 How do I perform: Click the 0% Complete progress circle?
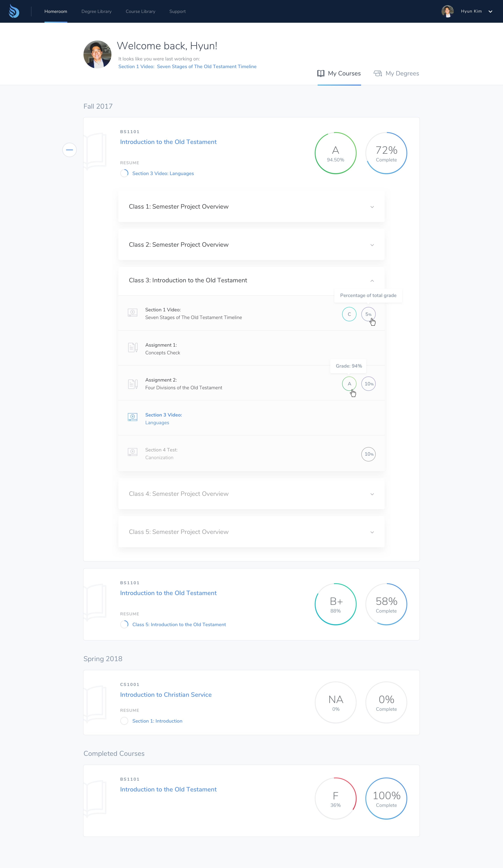click(386, 702)
